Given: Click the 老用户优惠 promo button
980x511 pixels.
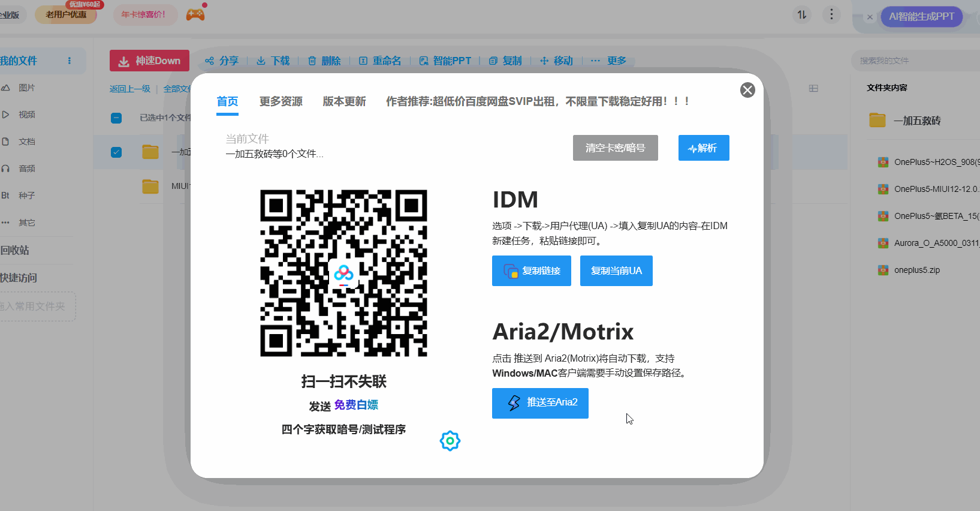Looking at the screenshot, I should tap(66, 14).
